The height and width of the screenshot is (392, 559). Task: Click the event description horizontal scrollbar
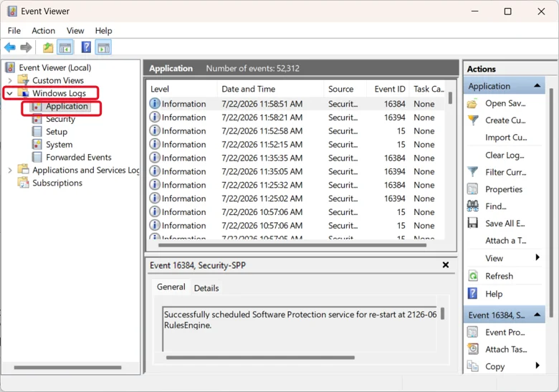[x=260, y=358]
